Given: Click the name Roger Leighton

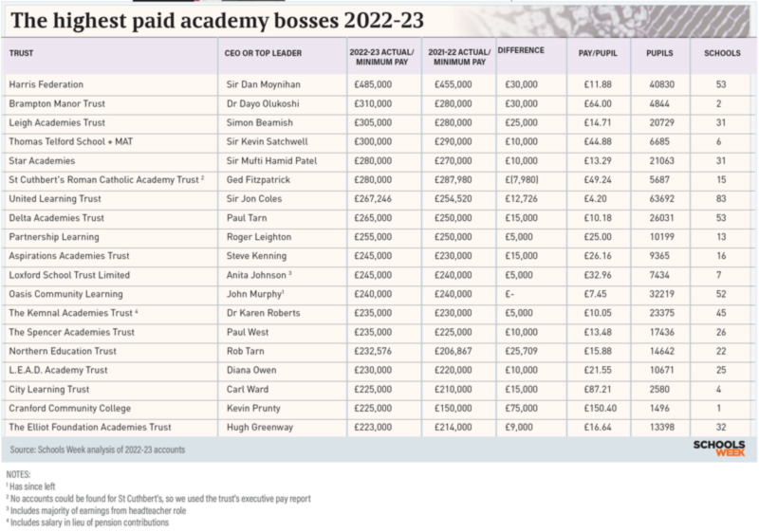Looking at the screenshot, I should click(x=259, y=237).
